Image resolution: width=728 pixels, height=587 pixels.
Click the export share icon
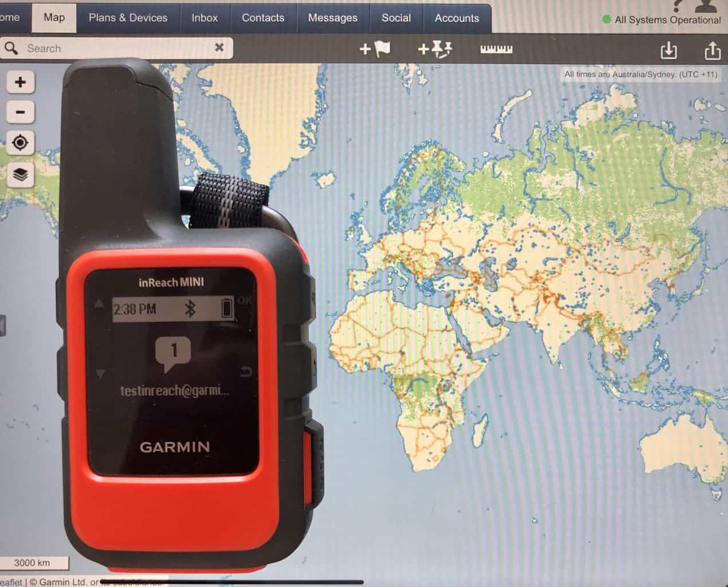click(x=712, y=50)
